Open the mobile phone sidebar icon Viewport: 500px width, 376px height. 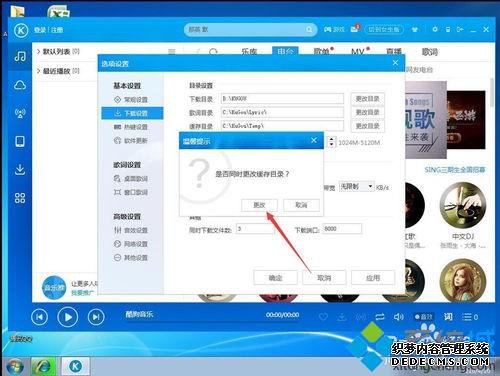pos(20,141)
